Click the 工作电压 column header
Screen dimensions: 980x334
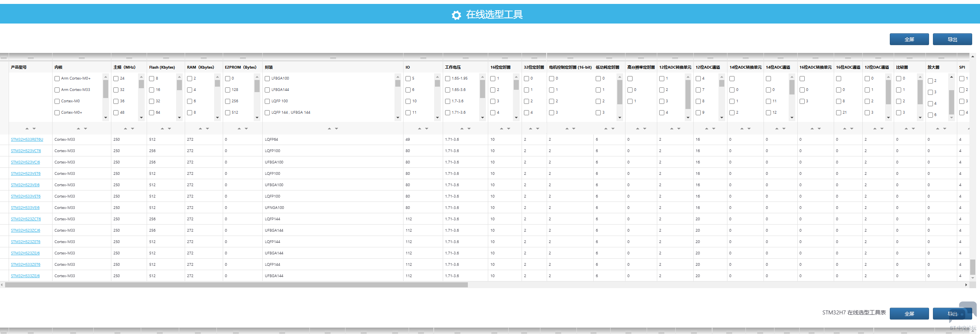pyautogui.click(x=453, y=67)
